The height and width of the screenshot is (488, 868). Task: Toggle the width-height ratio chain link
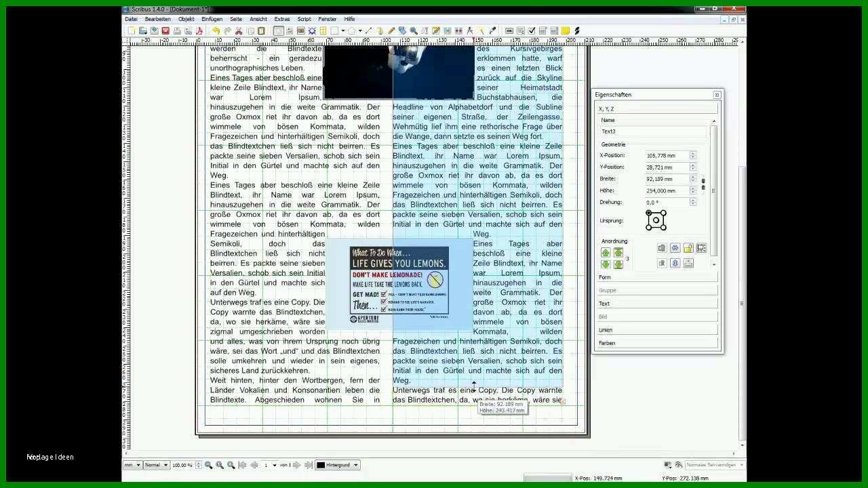(703, 184)
